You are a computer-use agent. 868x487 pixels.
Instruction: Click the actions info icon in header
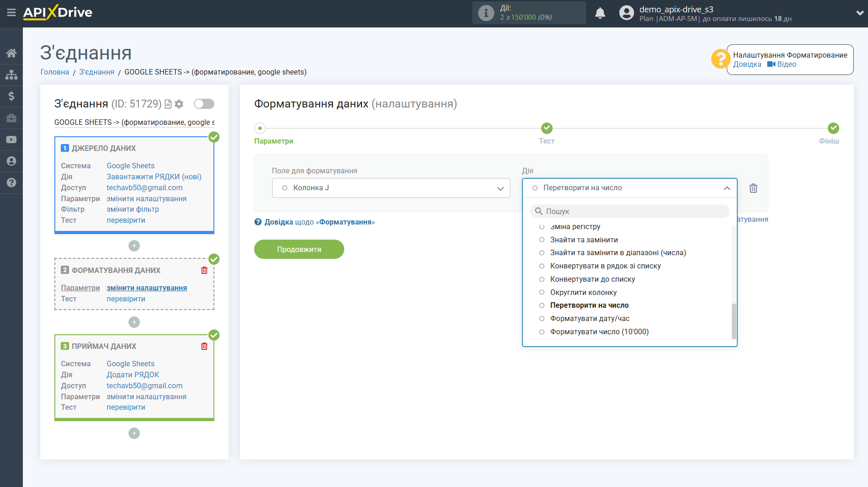point(486,13)
